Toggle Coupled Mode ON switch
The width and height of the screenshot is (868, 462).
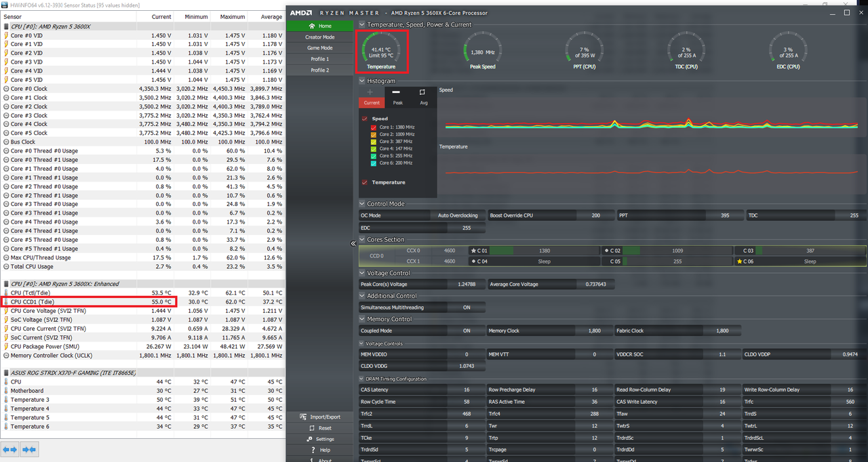(x=467, y=331)
